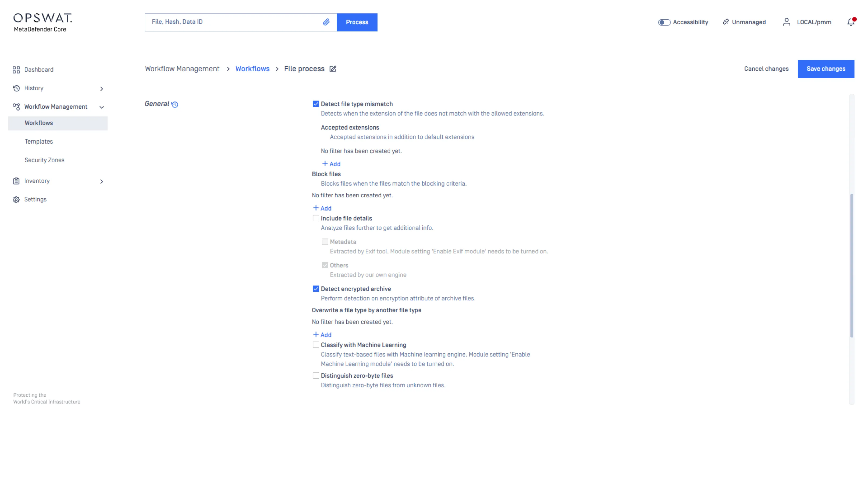The width and height of the screenshot is (868, 480).
Task: Collapse the Workflow Management section
Action: point(101,107)
